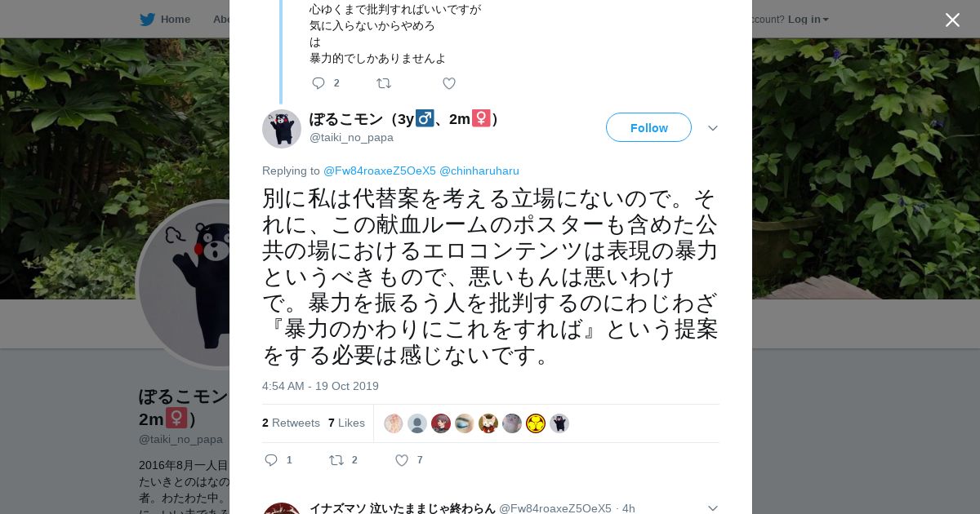Expand options chevron on イナズマソ reply
Image resolution: width=980 pixels, height=514 pixels.
tap(713, 507)
